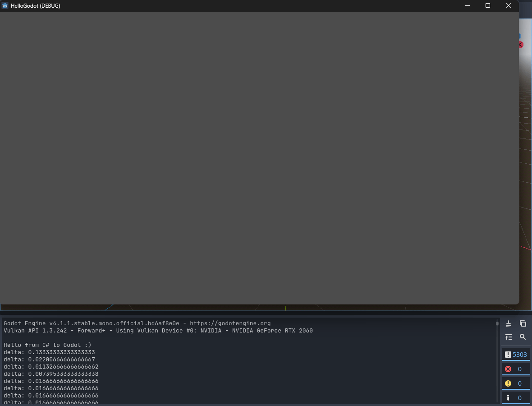Click the HelloGodot (DEBUG) window title

(x=36, y=6)
